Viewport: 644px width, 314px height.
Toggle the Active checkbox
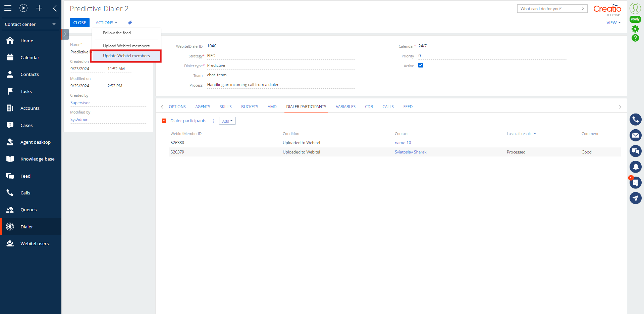coord(421,65)
